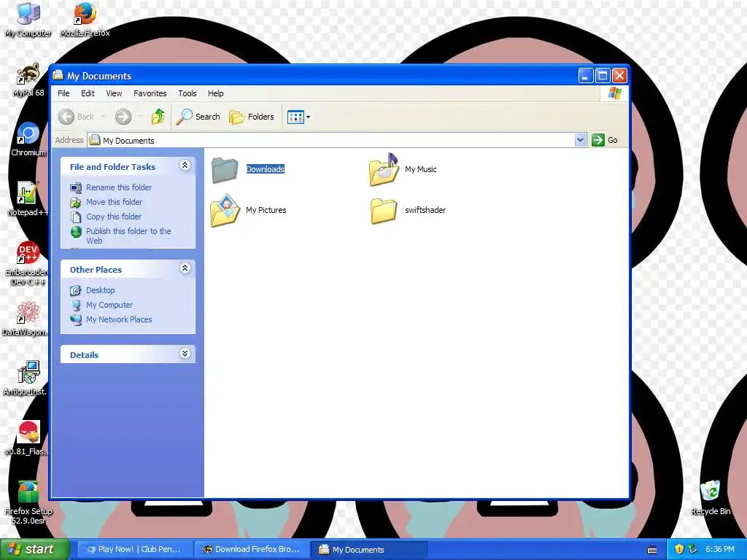Click the Back navigation button
The image size is (747, 560).
[x=76, y=117]
